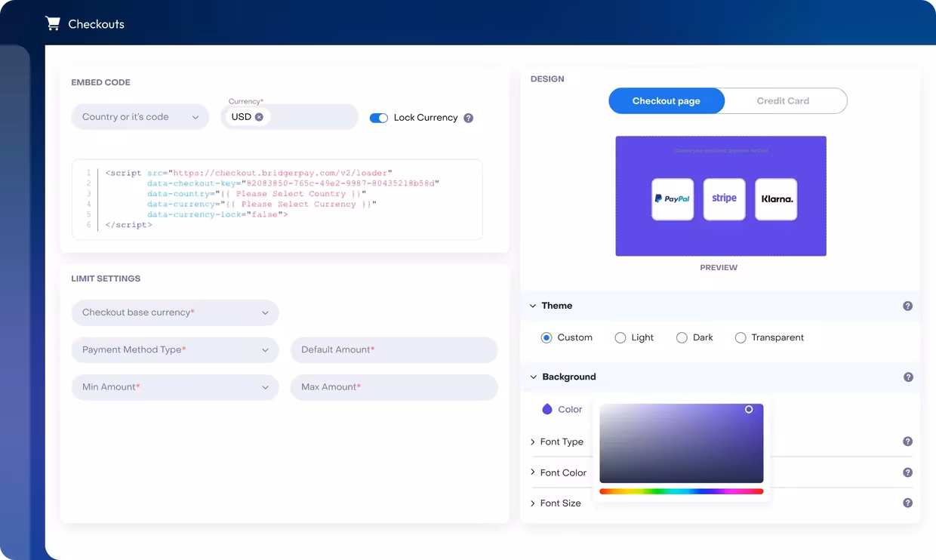The image size is (936, 560).
Task: Remove the USD currency chip
Action: pos(259,117)
